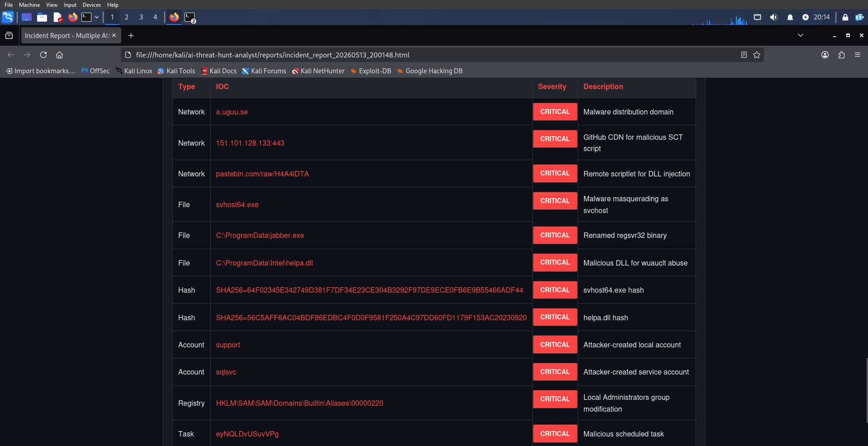Click the Severity column header
This screenshot has height=446, width=868.
[552, 86]
